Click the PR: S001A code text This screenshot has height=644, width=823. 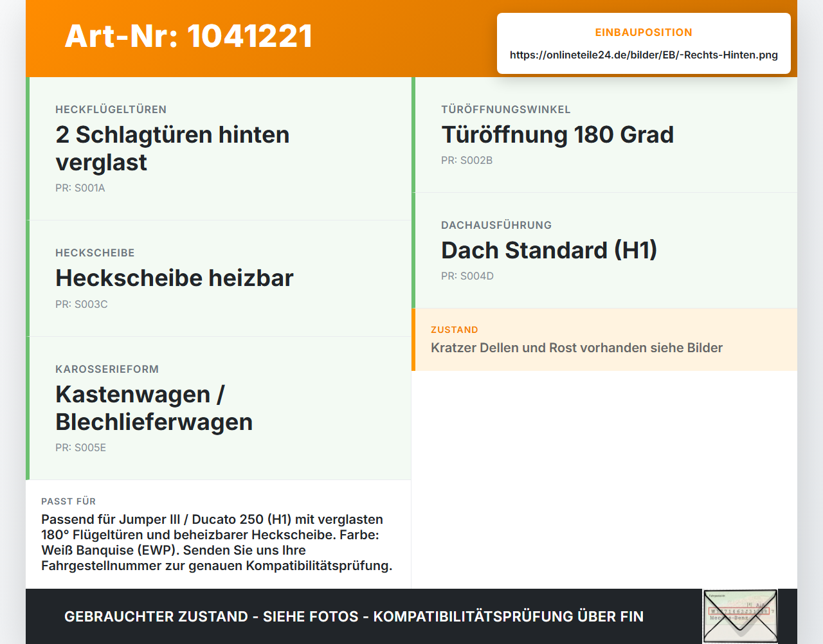tap(80, 188)
